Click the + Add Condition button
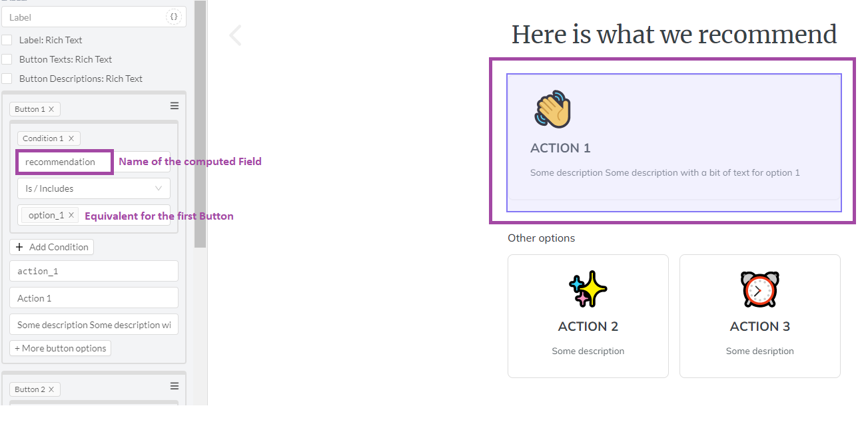868x426 pixels. (x=52, y=247)
